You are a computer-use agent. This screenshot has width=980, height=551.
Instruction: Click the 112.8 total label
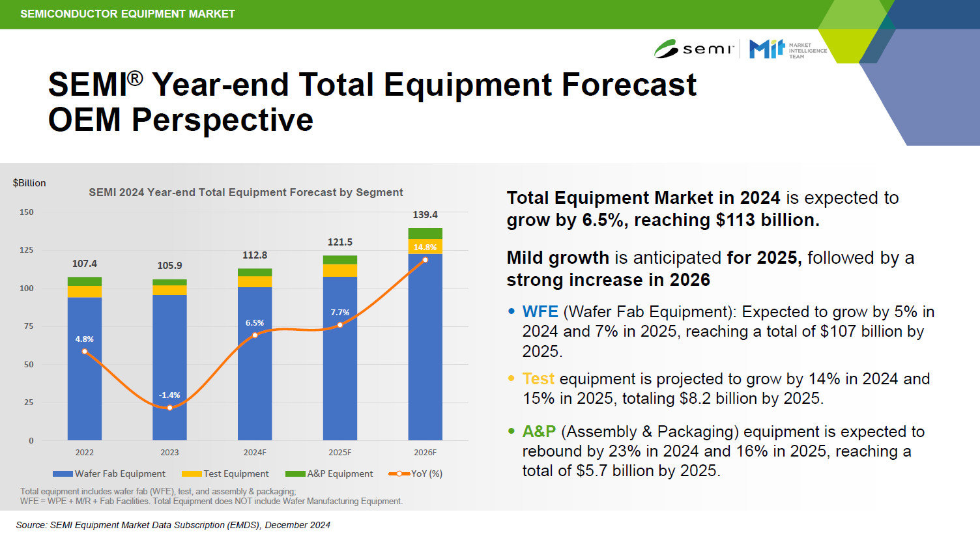[x=255, y=255]
